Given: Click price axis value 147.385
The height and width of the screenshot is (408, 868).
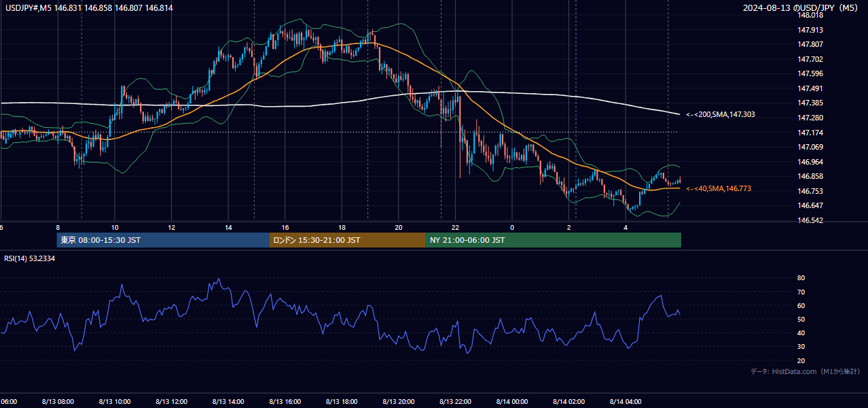Looking at the screenshot, I should point(810,103).
